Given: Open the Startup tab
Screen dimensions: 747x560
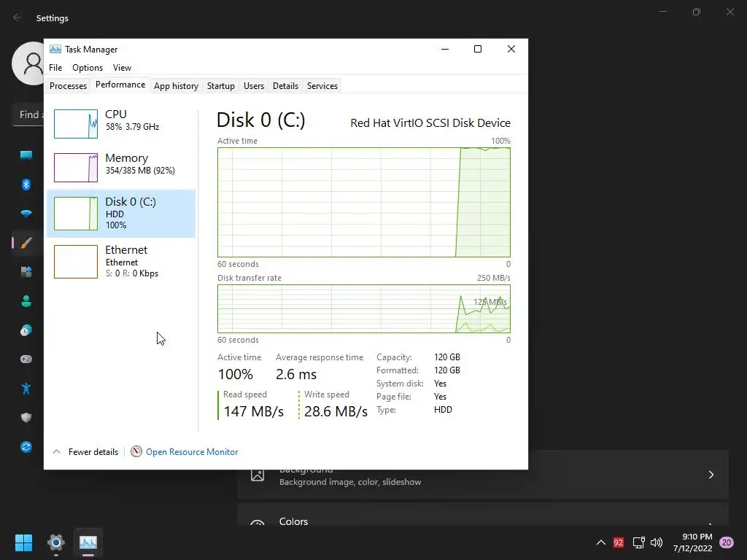Looking at the screenshot, I should coord(220,86).
